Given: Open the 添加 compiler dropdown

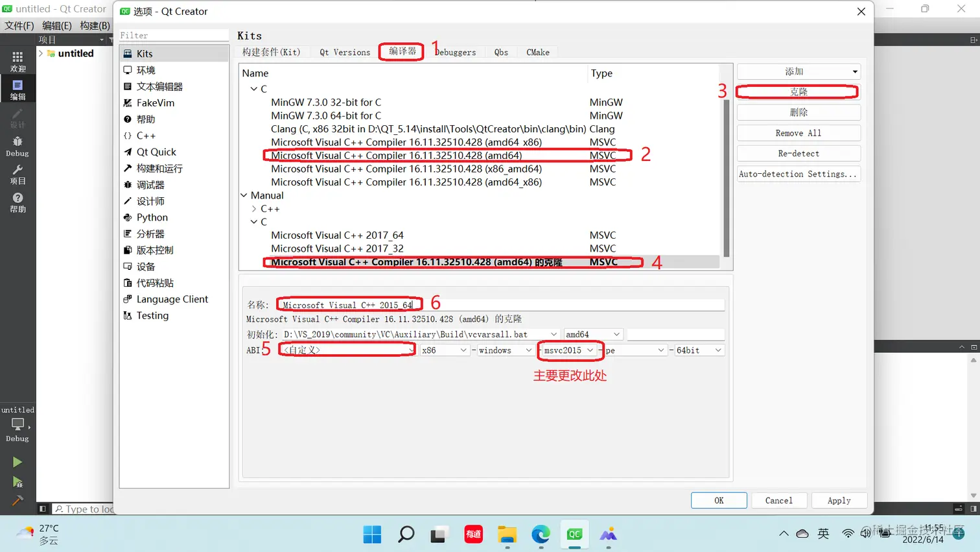Looking at the screenshot, I should click(799, 71).
